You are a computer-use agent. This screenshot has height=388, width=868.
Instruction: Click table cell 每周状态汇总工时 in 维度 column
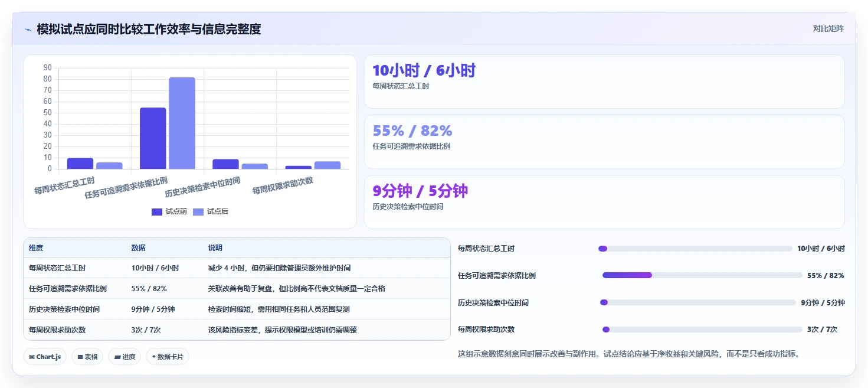click(57, 268)
